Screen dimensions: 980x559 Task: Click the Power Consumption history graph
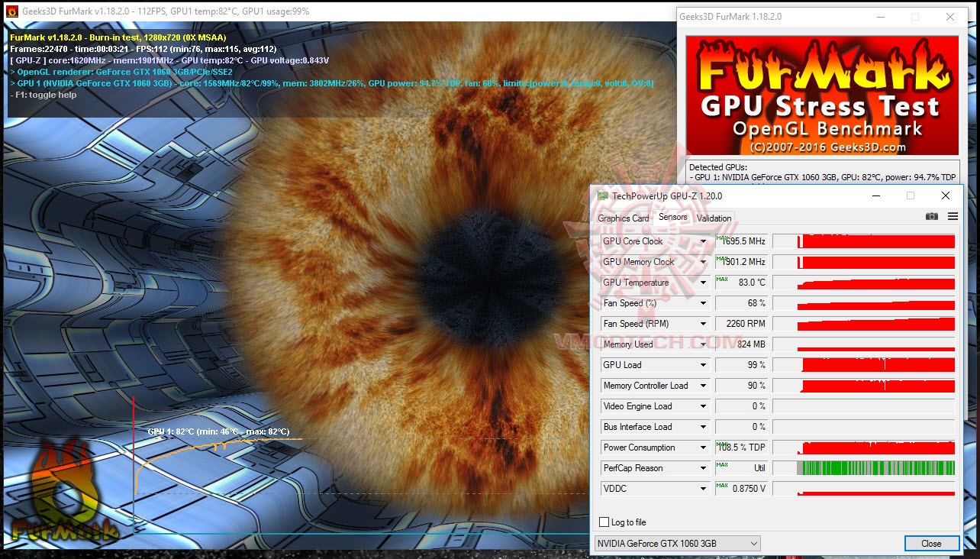coord(864,448)
